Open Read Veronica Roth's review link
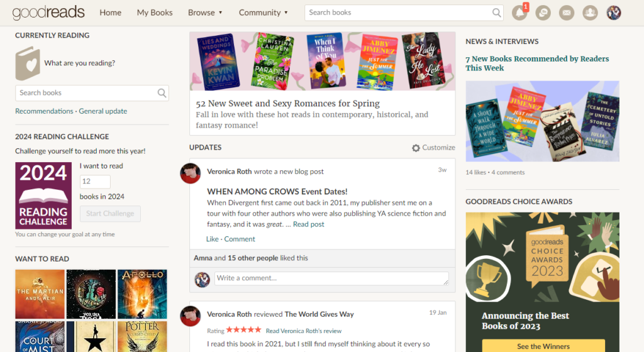644x352 pixels. point(304,331)
